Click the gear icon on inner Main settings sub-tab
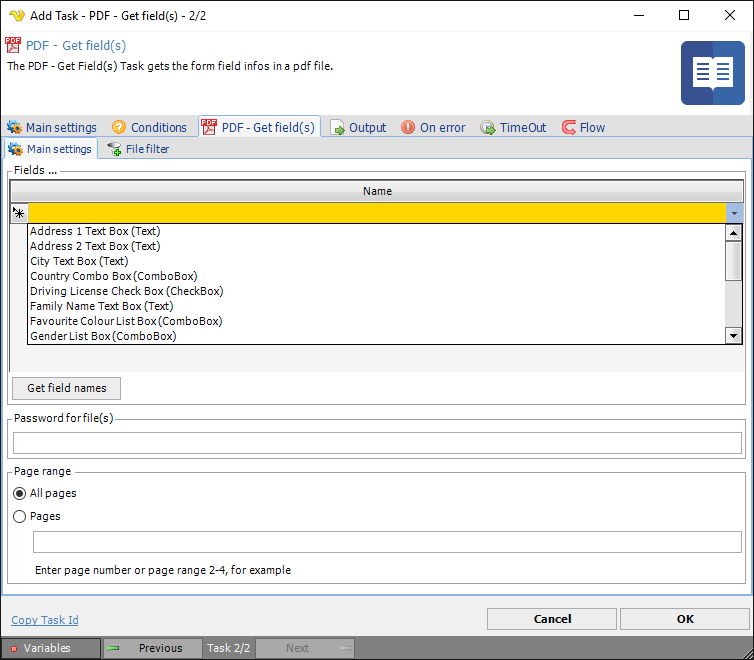This screenshot has width=754, height=660. 15,149
